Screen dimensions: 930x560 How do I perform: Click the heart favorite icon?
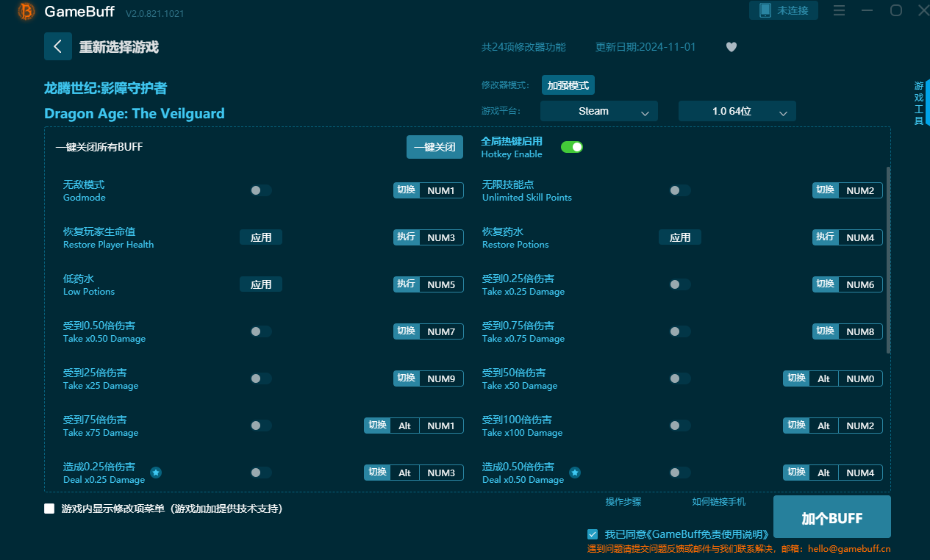[x=732, y=47]
